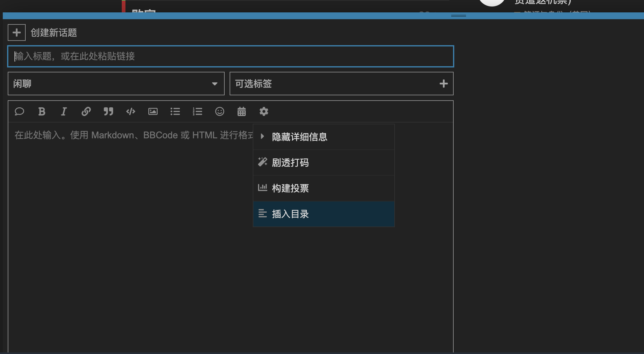The width and height of the screenshot is (644, 354).
Task: Click the speech bubble whisper icon
Action: [x=19, y=111]
